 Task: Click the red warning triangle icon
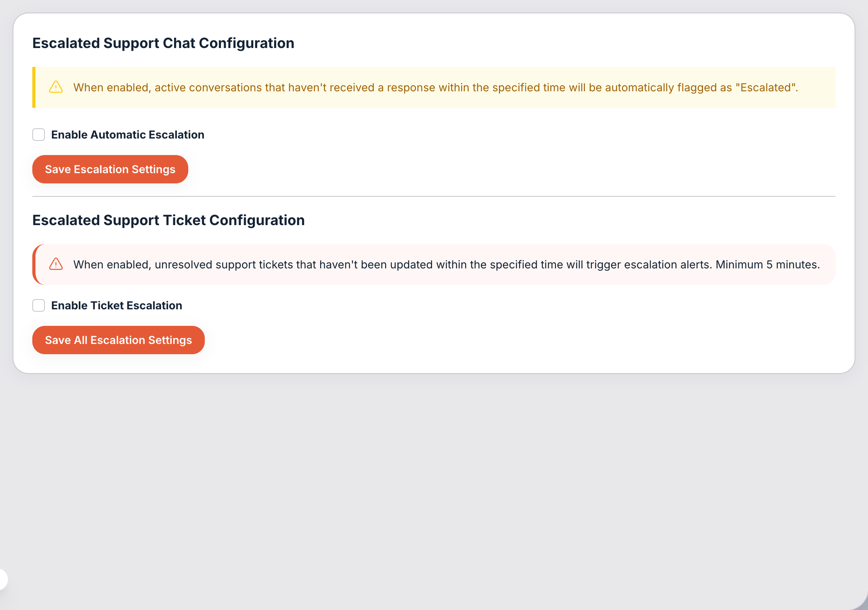56,264
